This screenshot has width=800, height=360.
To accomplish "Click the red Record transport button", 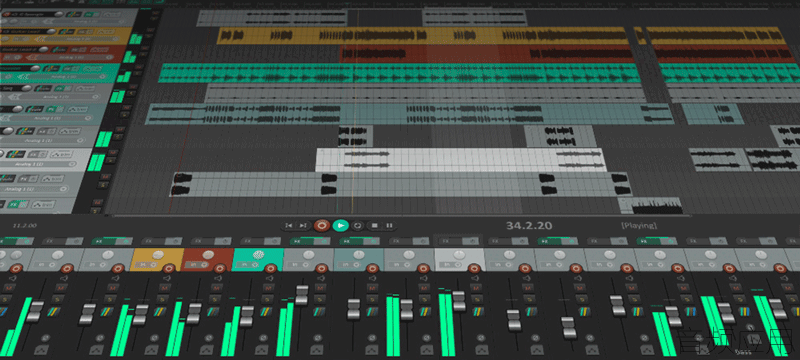I will click(x=321, y=225).
